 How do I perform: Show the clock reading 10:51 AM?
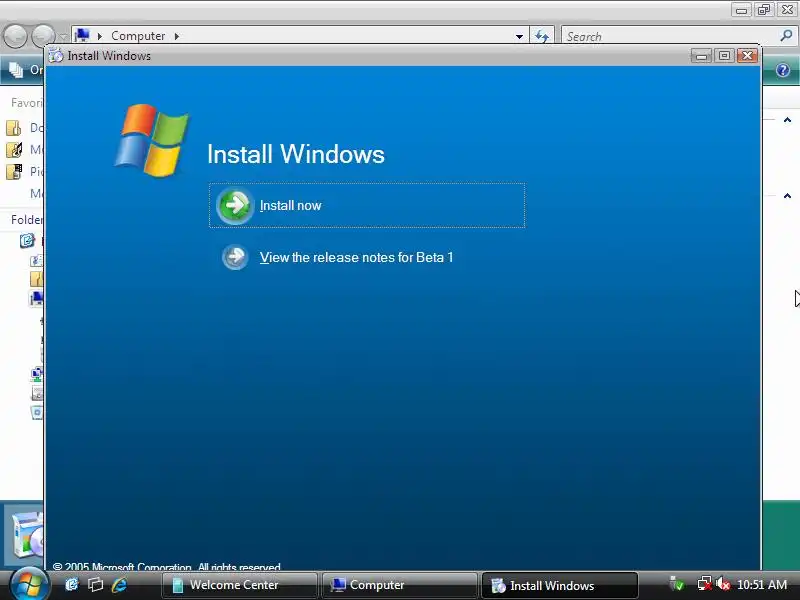[762, 585]
